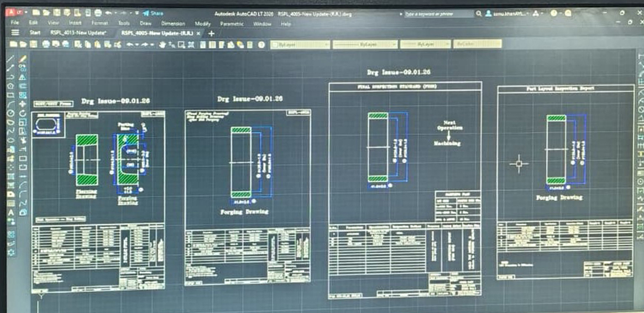Viewport: 644px width, 313px height.
Task: Open the Format menu
Action: (x=100, y=23)
